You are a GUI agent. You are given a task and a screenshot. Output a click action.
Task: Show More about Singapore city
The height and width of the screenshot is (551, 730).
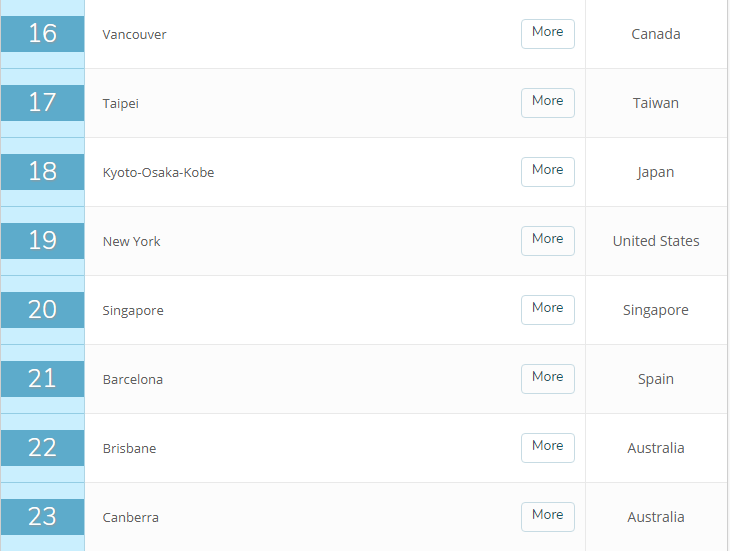547,309
